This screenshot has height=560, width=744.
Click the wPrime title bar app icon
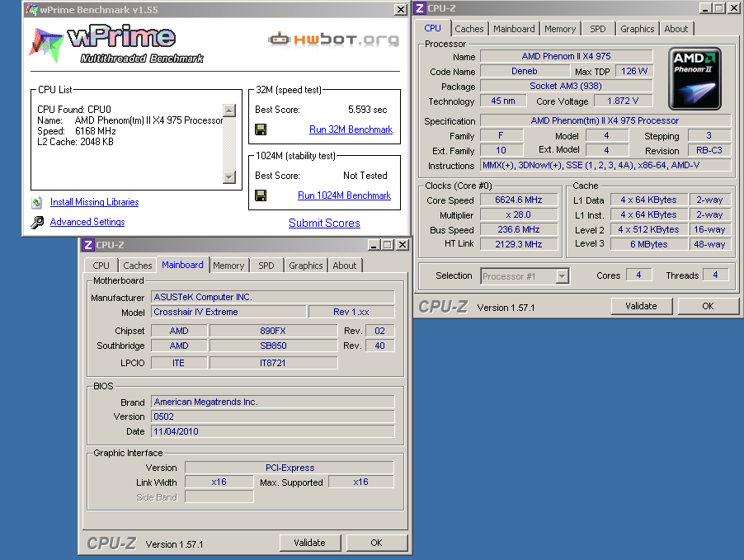[32, 10]
